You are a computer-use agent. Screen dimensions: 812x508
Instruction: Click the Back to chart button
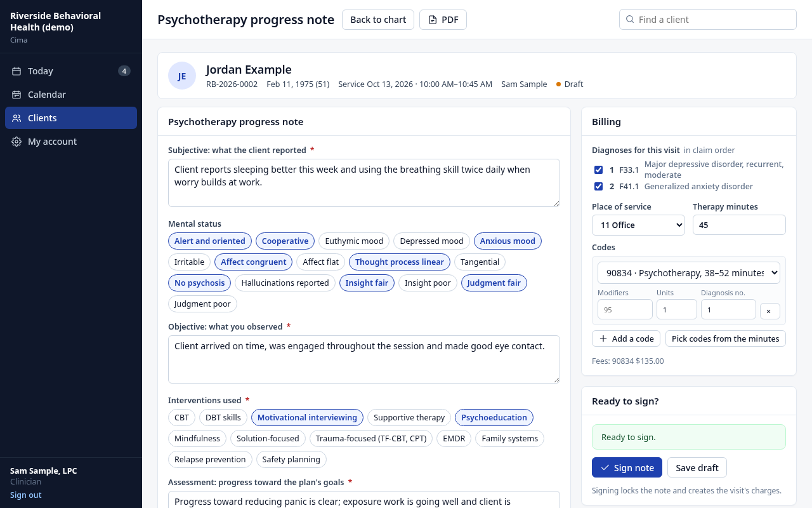coord(378,20)
